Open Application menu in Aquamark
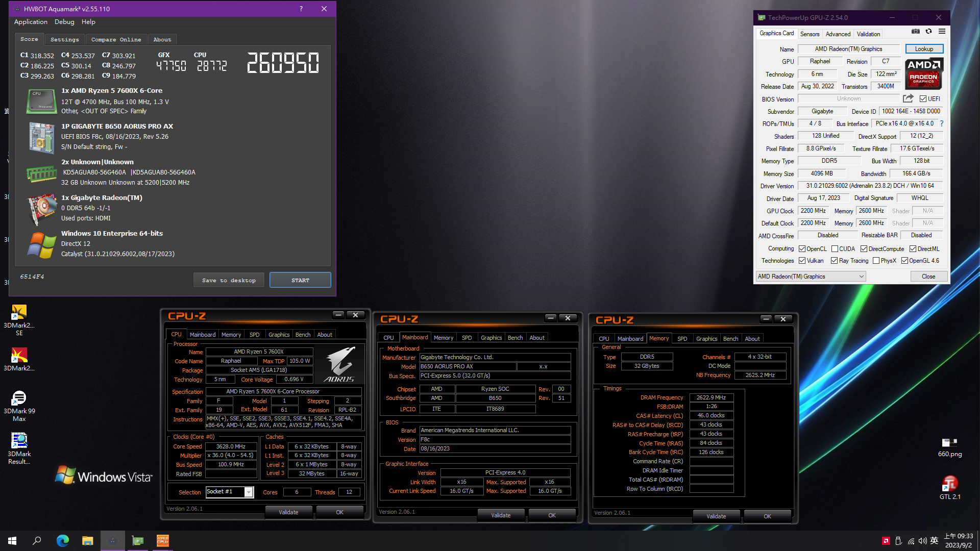This screenshot has width=980, height=551. pyautogui.click(x=31, y=22)
